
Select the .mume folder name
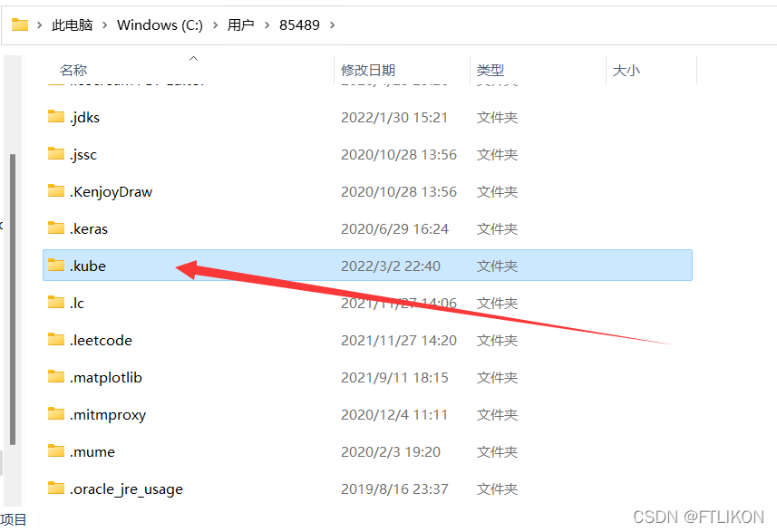(92, 451)
